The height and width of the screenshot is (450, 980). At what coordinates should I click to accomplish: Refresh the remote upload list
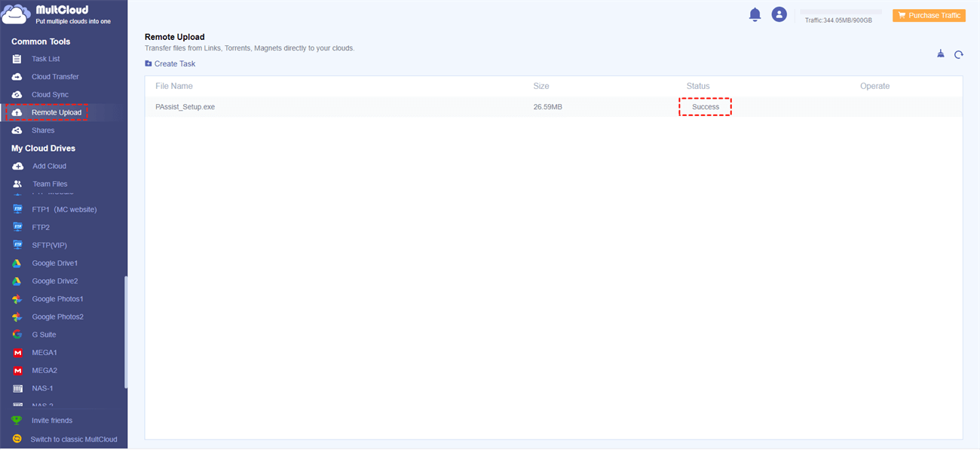[x=958, y=54]
